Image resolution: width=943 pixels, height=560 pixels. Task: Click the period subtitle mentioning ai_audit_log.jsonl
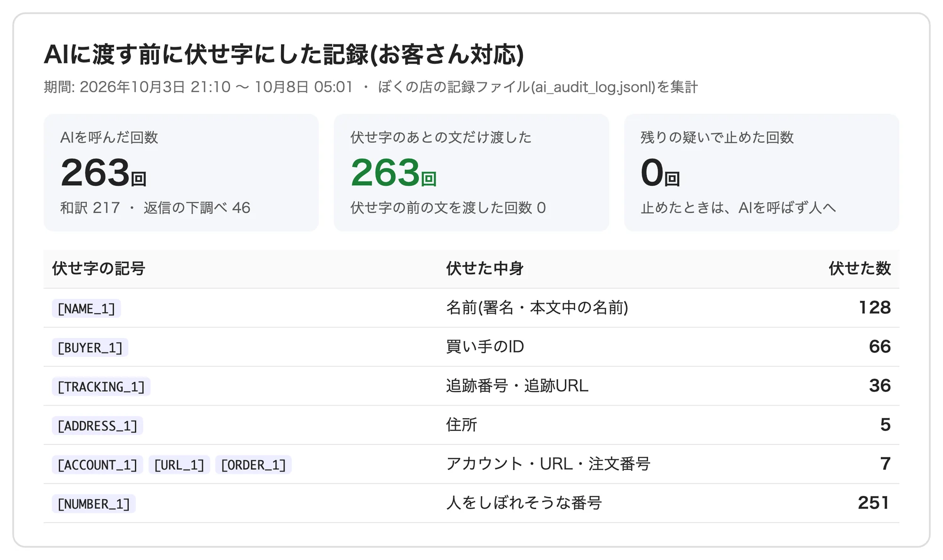(371, 87)
